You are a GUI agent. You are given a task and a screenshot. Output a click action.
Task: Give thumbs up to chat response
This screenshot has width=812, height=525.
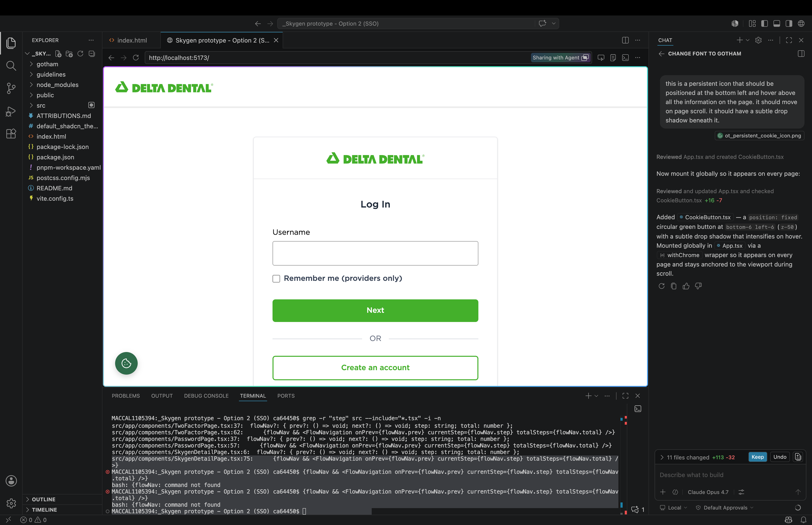click(x=686, y=286)
